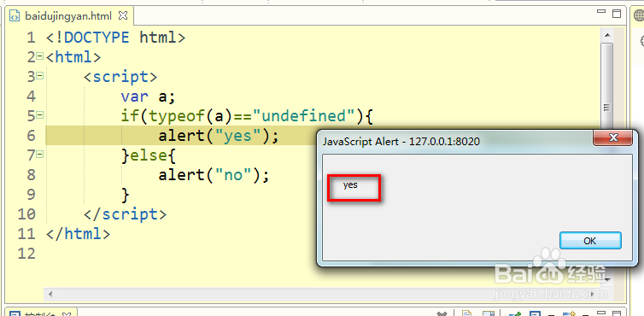Screen dimensions: 644x316
Task: Click the "yes" message text in the alert
Action: [350, 185]
